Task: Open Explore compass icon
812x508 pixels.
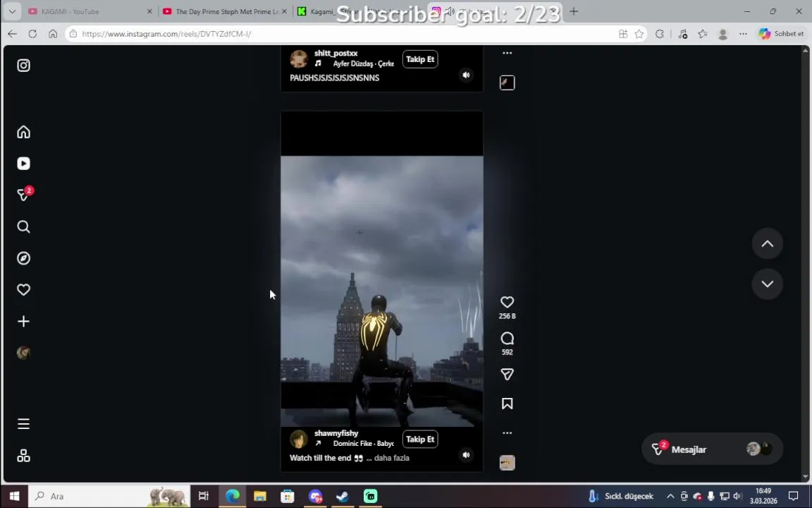Action: coord(23,258)
